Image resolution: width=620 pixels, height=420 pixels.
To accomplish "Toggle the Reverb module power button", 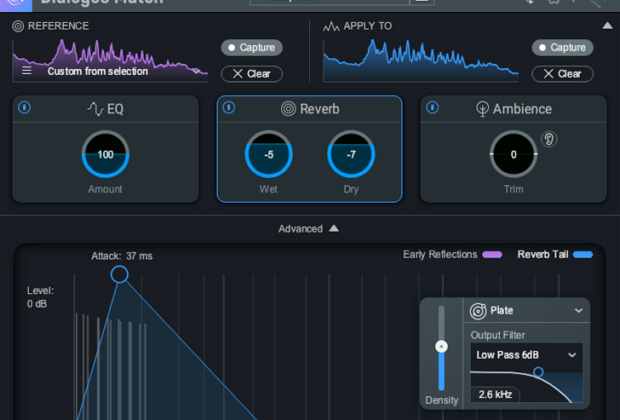I will [x=229, y=108].
